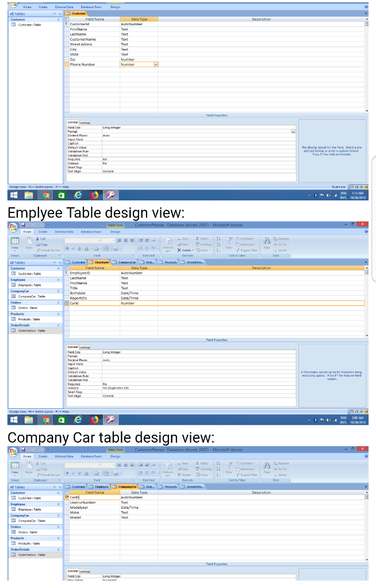376x588 pixels.
Task: Open the Format property dropdown in Customer window
Action: pos(293,131)
